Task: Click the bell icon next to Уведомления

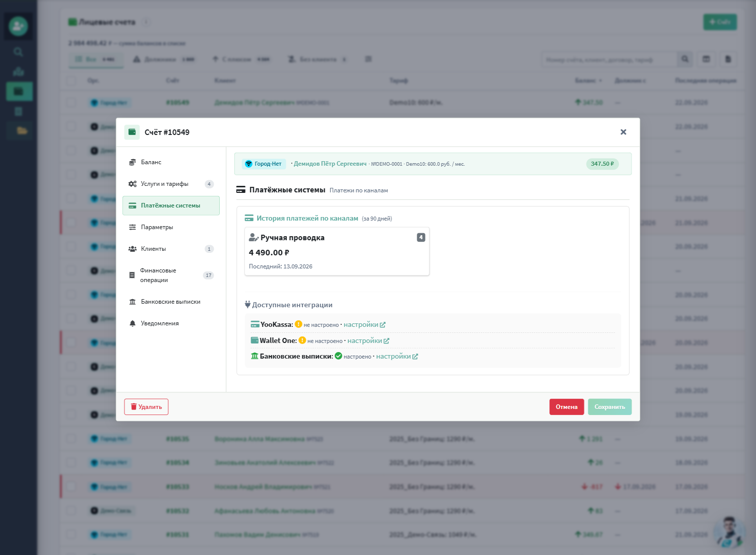Action: pos(133,323)
